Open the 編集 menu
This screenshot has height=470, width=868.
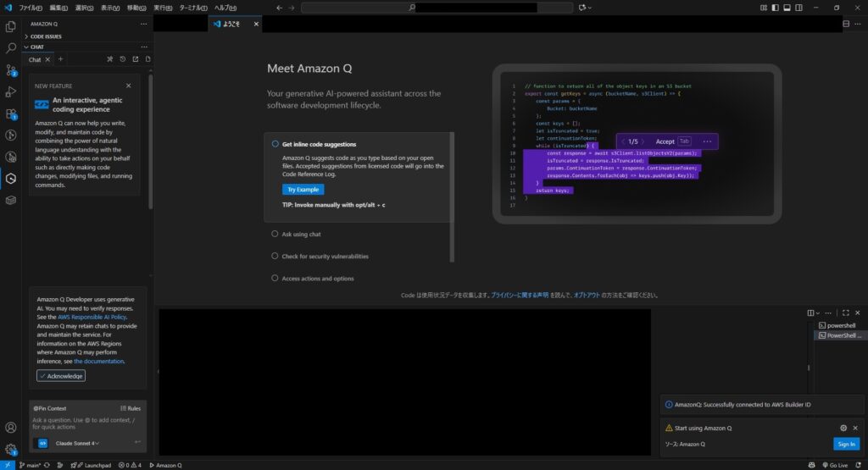pyautogui.click(x=58, y=8)
